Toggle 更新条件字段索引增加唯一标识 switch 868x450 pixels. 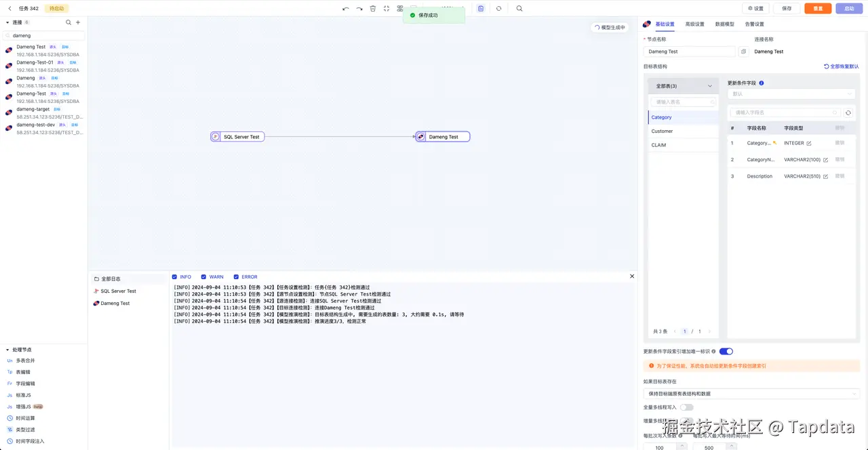[726, 351]
